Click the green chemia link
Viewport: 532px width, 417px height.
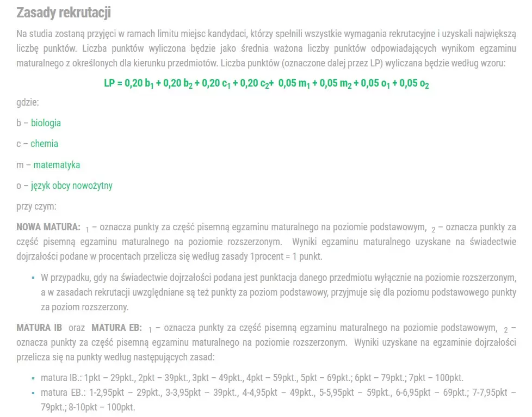pyautogui.click(x=44, y=144)
